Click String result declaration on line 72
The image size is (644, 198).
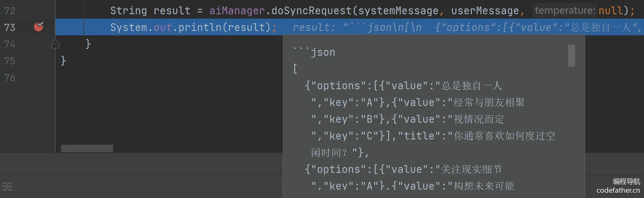pyautogui.click(x=150, y=11)
